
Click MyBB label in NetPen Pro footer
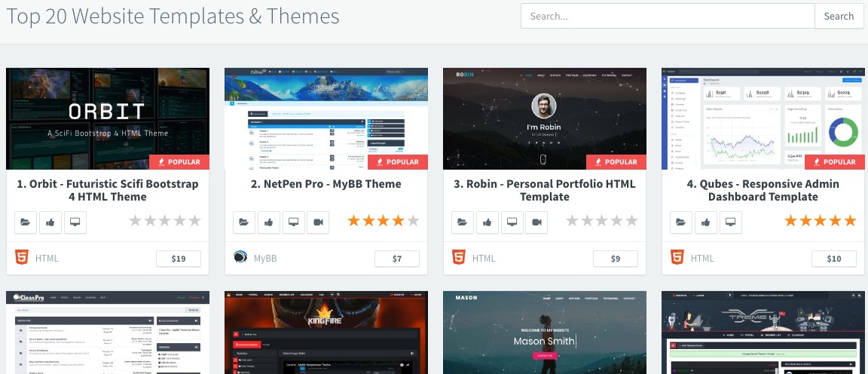tap(265, 258)
